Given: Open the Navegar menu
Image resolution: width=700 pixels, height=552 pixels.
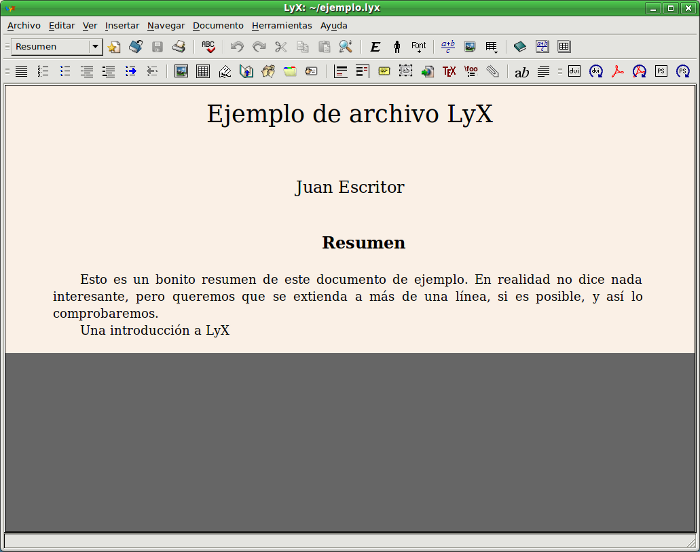Looking at the screenshot, I should [166, 25].
